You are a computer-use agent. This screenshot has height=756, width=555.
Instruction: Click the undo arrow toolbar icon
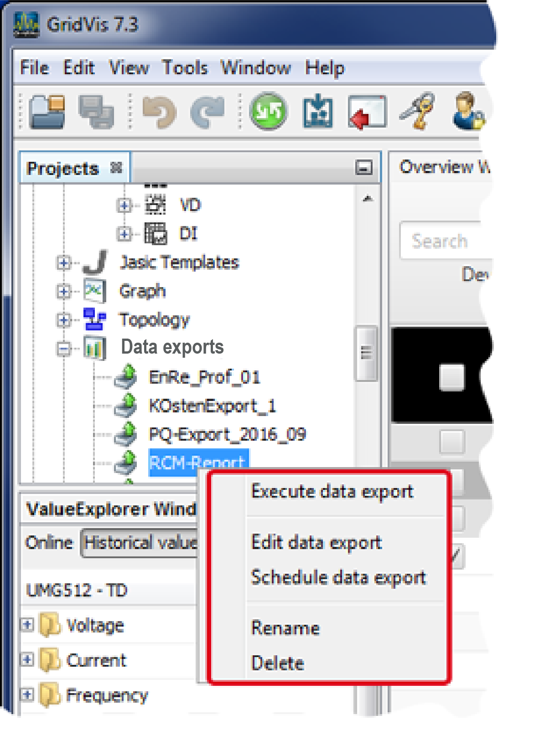pyautogui.click(x=159, y=112)
